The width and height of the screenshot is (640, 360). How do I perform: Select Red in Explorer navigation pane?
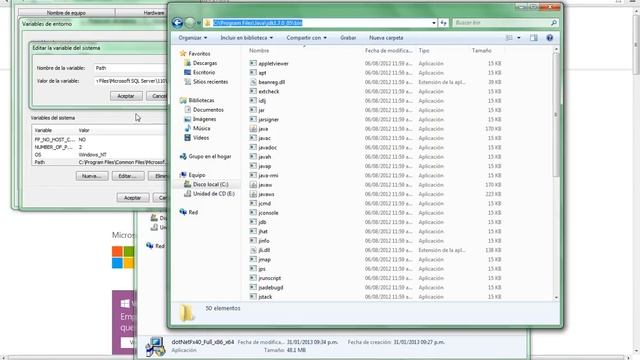coord(193,212)
